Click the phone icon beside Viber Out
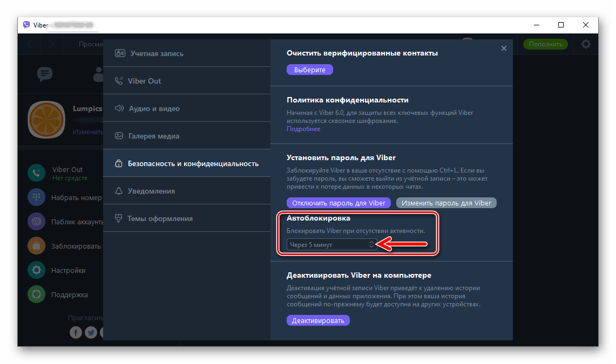 click(119, 80)
